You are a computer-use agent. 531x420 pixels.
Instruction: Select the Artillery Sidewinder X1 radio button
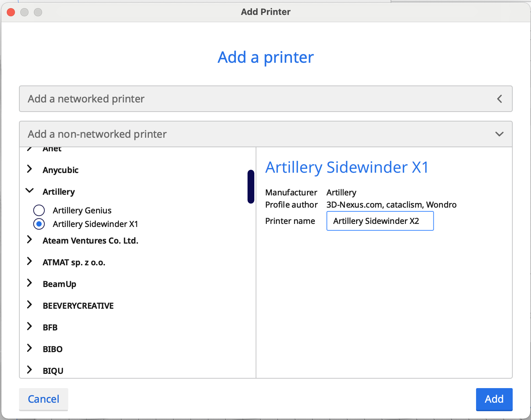[39, 224]
